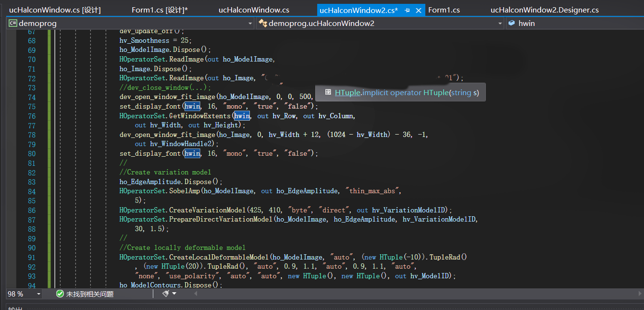Switch to the ucHalconWindow.cs [设计] tab
This screenshot has width=644, height=310.
55,10
